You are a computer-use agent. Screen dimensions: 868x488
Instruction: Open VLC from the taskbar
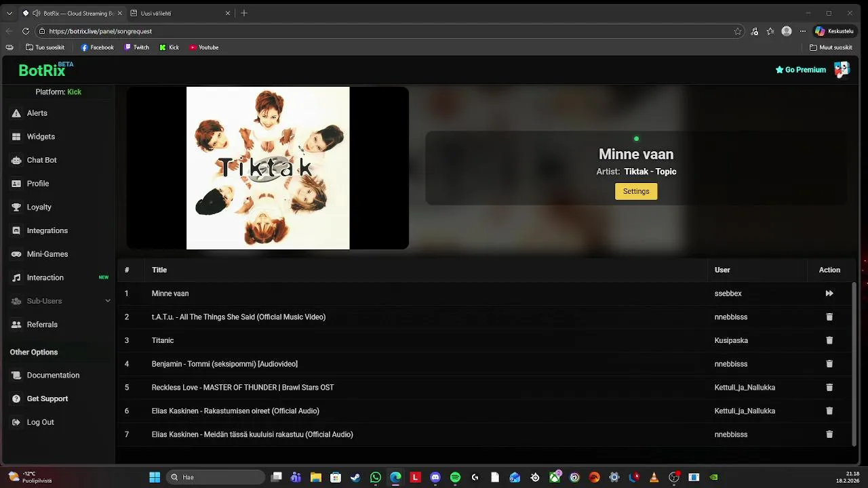(x=654, y=477)
